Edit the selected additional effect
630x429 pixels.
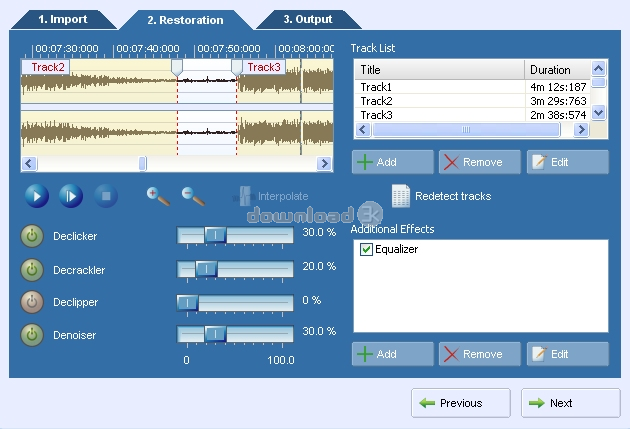click(568, 354)
